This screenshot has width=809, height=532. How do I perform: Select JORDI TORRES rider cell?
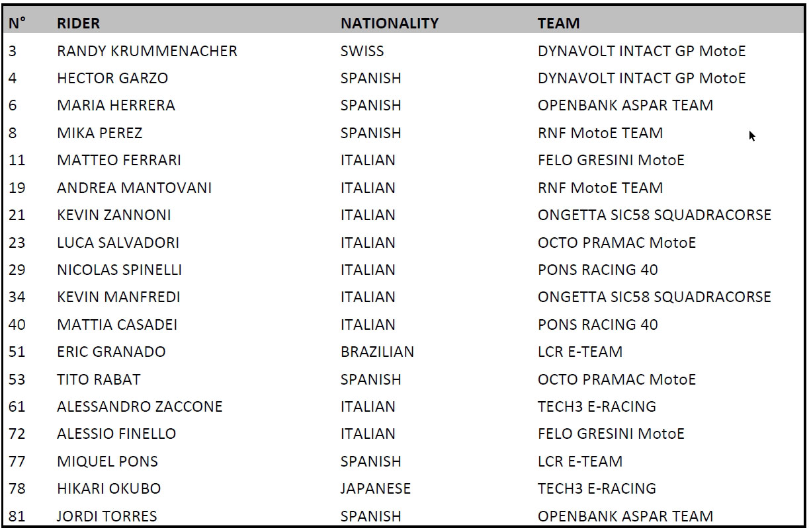[107, 516]
